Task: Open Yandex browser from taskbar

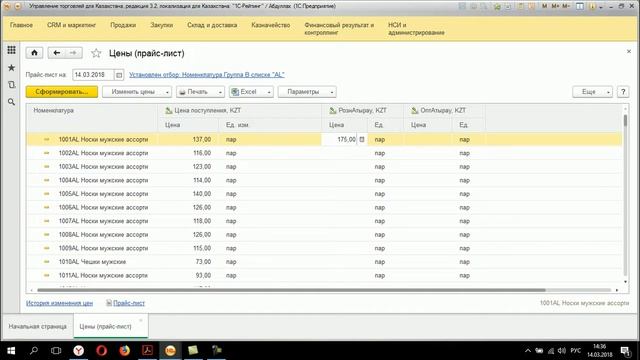Action: pyautogui.click(x=79, y=350)
